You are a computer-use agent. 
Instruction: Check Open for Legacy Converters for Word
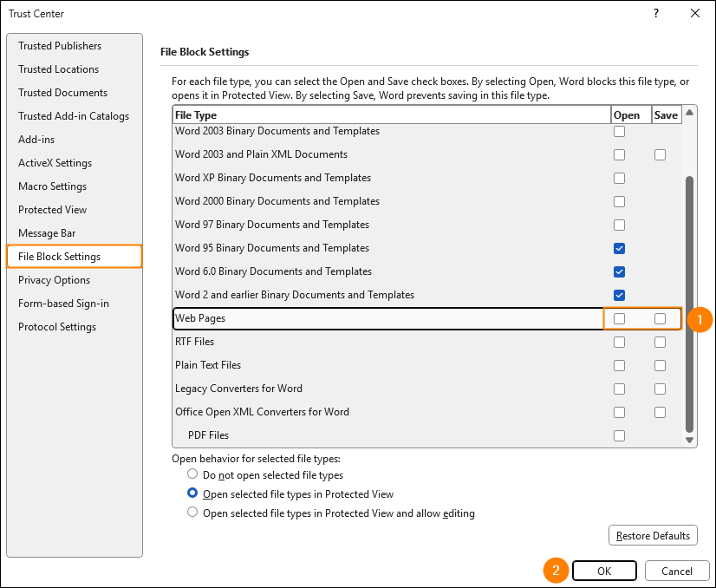pyautogui.click(x=619, y=389)
